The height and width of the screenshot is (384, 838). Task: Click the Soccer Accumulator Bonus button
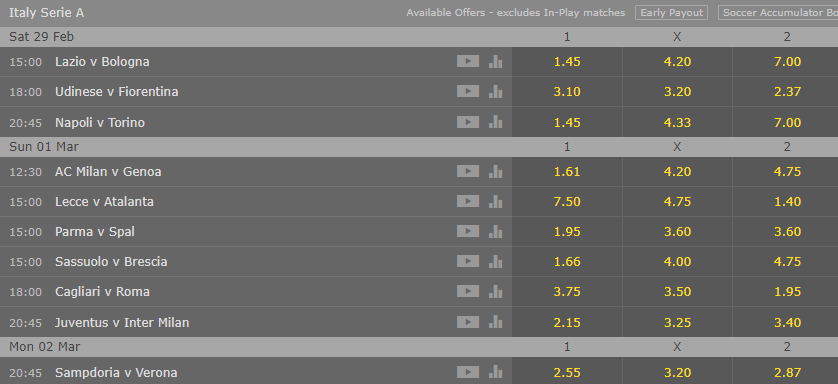coord(778,13)
